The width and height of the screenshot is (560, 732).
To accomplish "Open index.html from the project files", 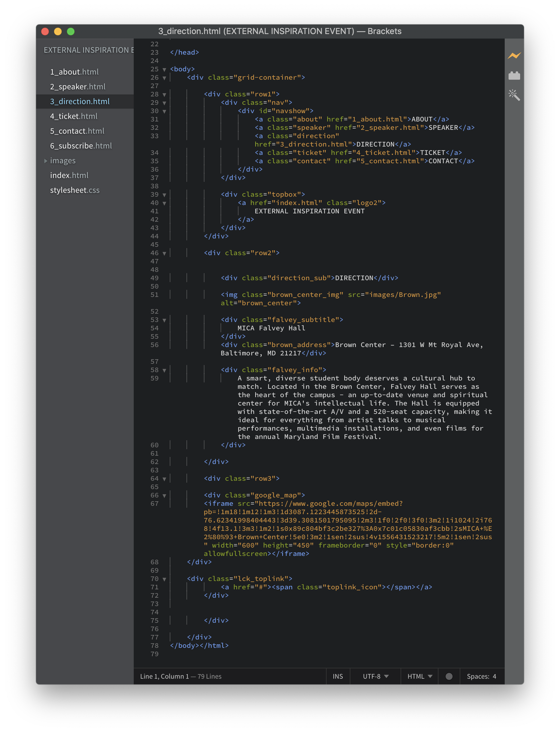I will [69, 175].
